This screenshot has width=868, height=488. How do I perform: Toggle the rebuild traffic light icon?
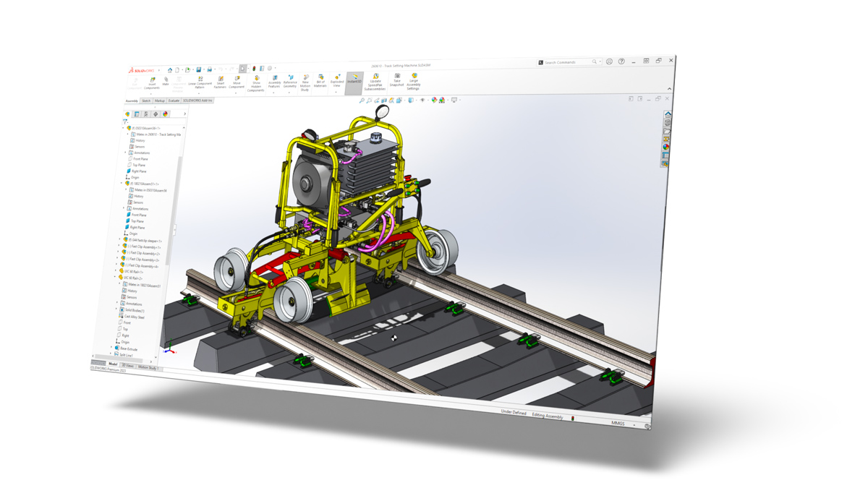point(254,69)
